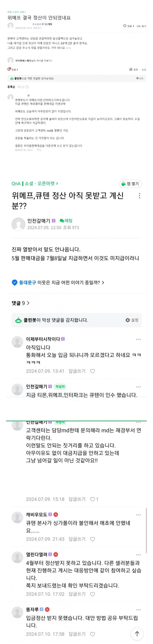Open the ellipsis menu on 이제부터시작하다's comment

pos(138,339)
